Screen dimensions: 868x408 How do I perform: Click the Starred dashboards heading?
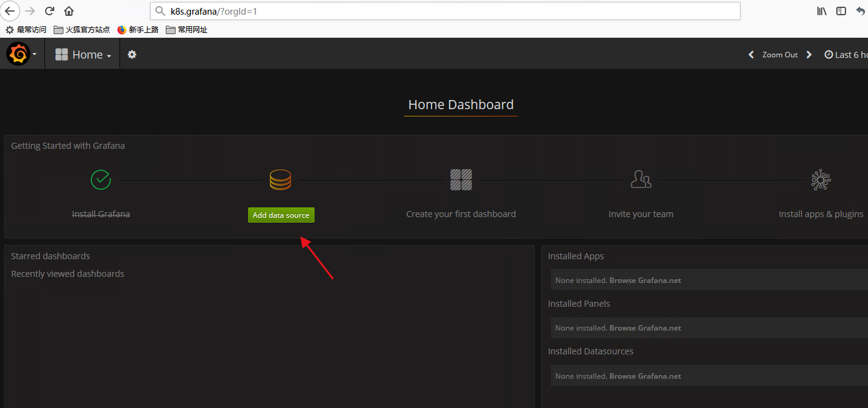(x=51, y=256)
